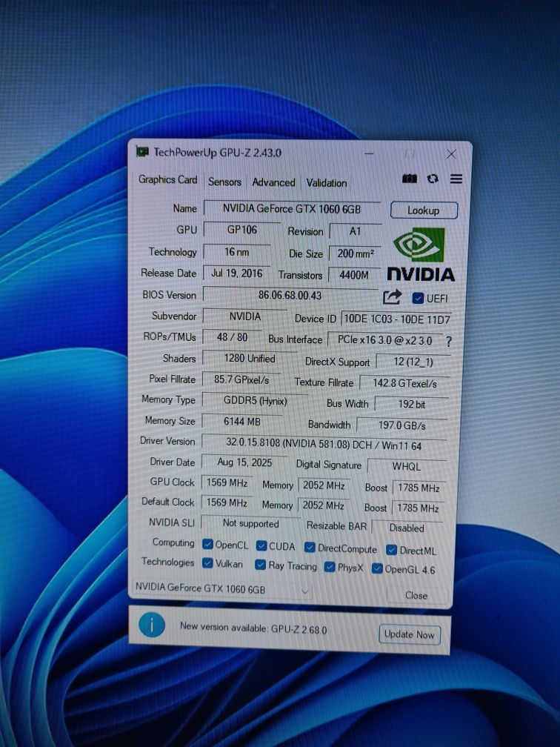The image size is (560, 747).
Task: Click the Memory Size field 6144 MB
Action: pos(242,421)
